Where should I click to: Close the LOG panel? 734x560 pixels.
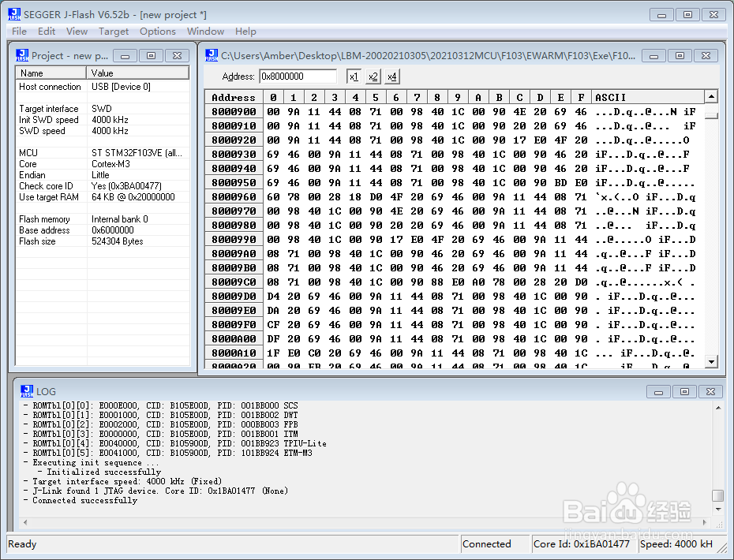[x=710, y=391]
